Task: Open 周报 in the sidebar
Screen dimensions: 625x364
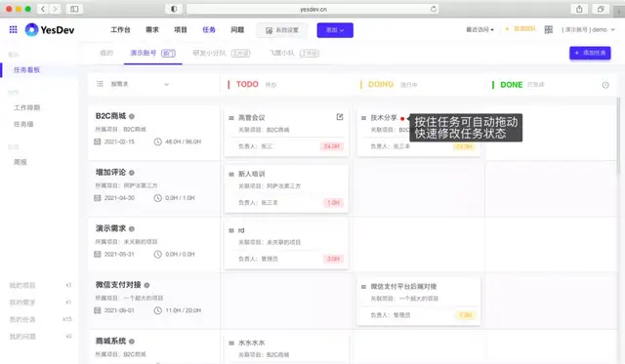Action: 21,162
